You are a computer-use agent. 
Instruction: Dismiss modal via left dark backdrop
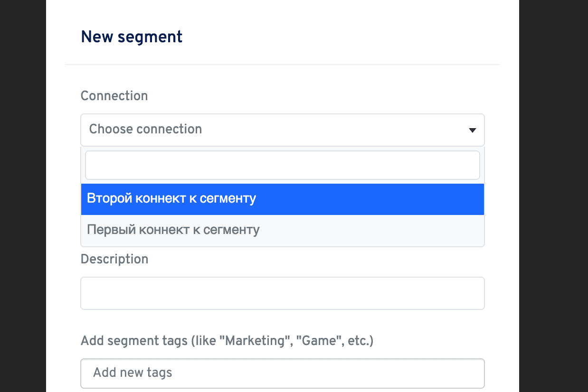click(23, 196)
